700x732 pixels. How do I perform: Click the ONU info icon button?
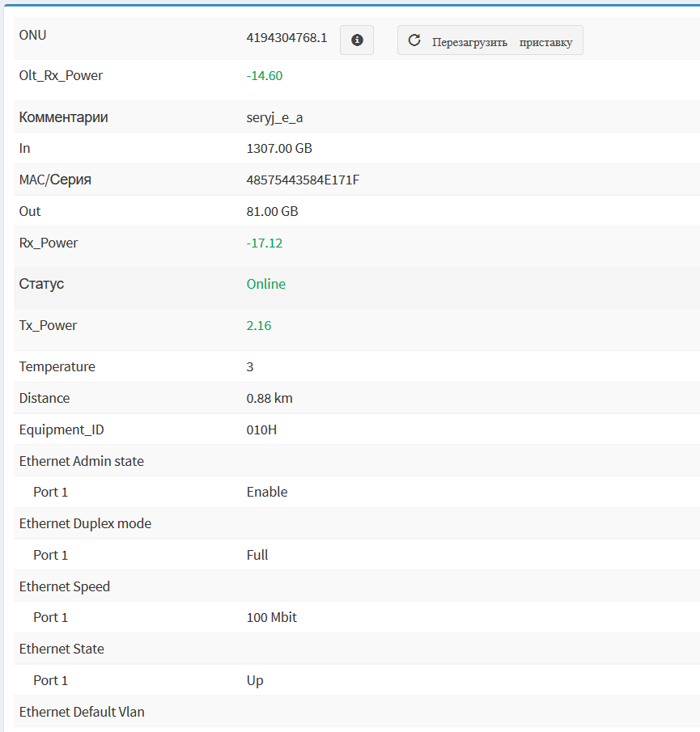[357, 40]
